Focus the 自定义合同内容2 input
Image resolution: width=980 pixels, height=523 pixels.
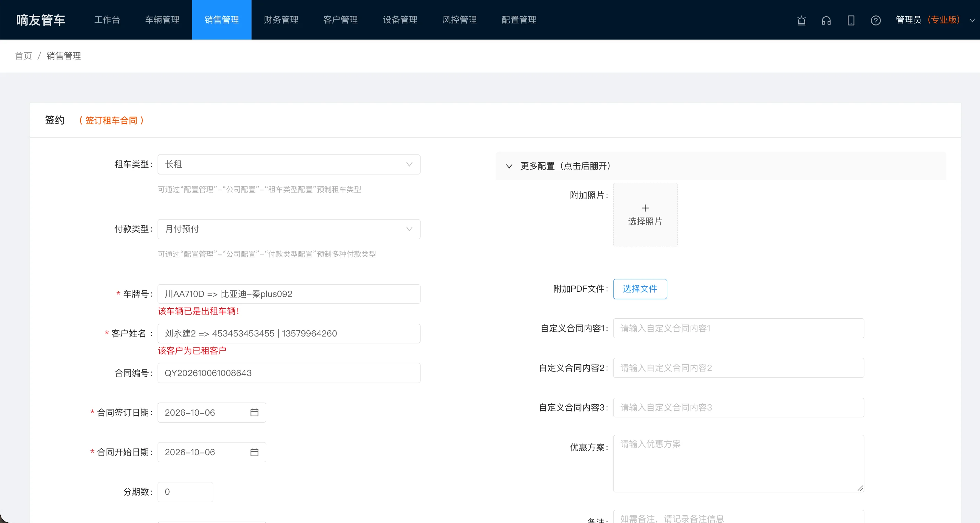(738, 368)
